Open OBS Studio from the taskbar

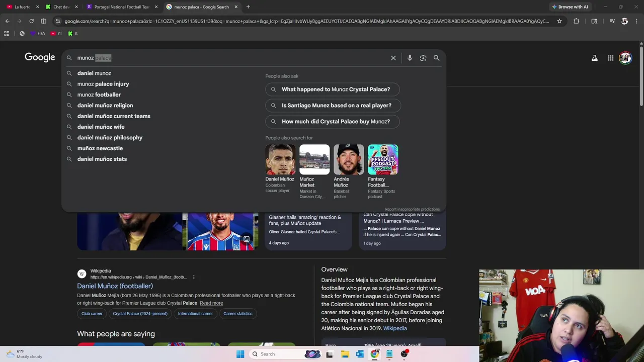[x=404, y=354]
